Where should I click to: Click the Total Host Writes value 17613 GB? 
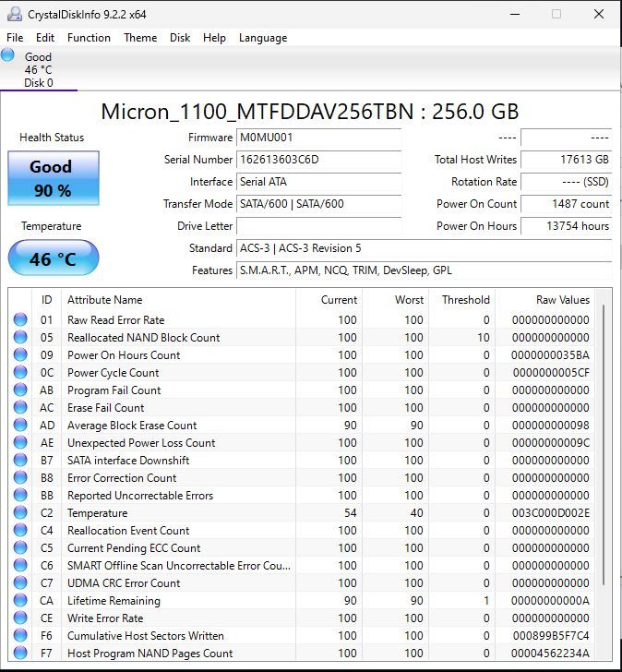coord(567,160)
